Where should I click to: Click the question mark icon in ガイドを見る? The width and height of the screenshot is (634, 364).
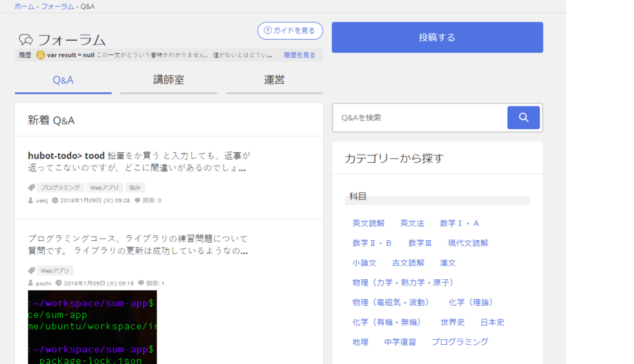266,30
